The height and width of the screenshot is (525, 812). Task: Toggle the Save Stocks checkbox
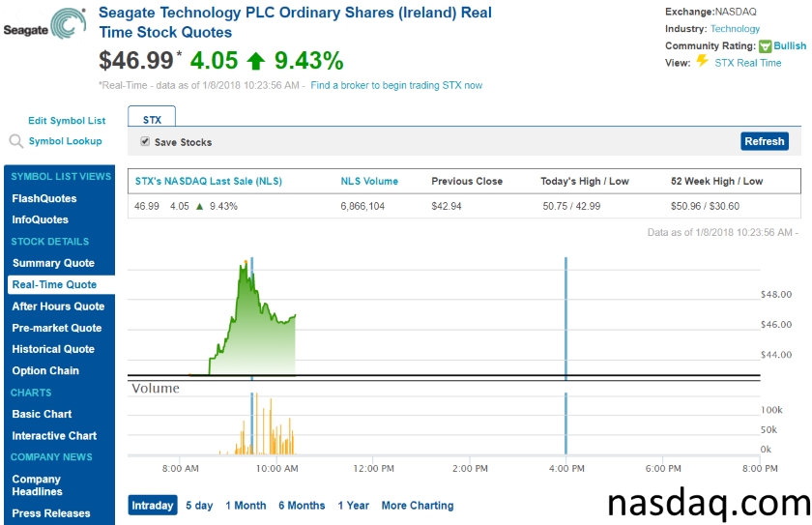coord(145,141)
